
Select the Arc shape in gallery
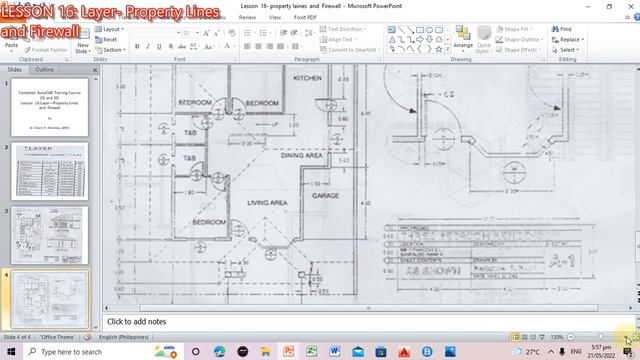(x=401, y=49)
